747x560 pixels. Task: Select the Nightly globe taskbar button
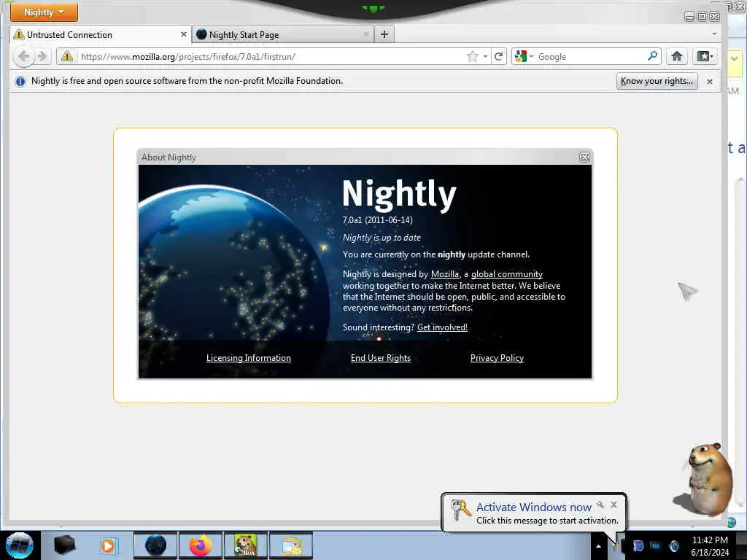[155, 545]
